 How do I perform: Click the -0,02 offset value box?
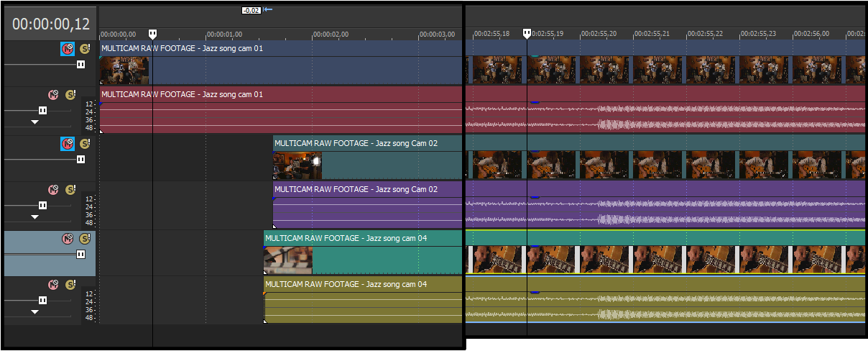(x=251, y=10)
